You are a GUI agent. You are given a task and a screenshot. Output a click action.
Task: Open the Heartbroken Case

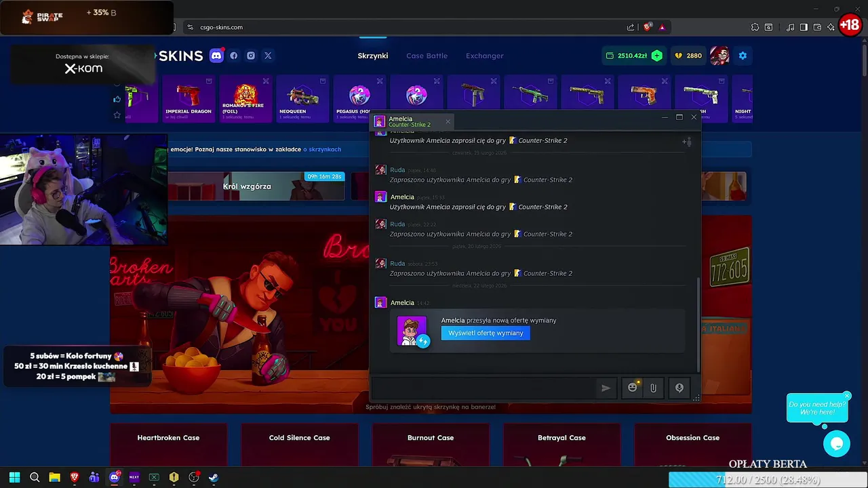click(168, 446)
